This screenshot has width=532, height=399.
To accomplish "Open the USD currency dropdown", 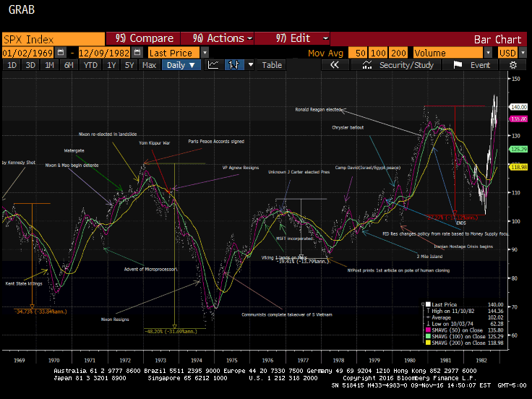I will pyautogui.click(x=523, y=53).
